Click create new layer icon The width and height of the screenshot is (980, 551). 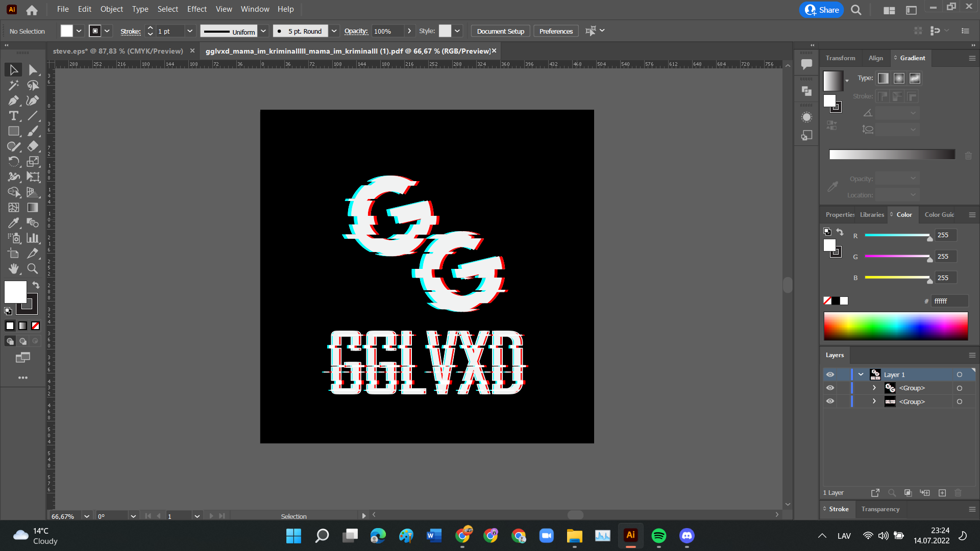tap(942, 493)
